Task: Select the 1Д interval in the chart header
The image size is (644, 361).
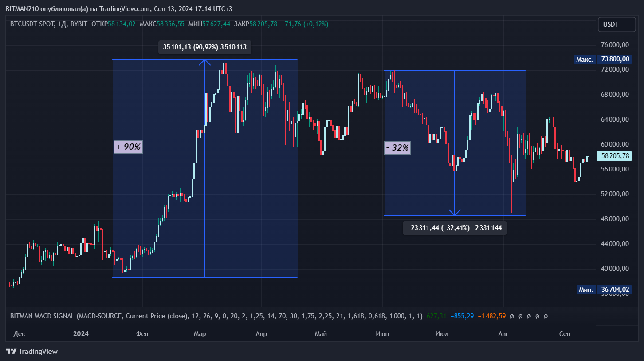Action: [62, 24]
